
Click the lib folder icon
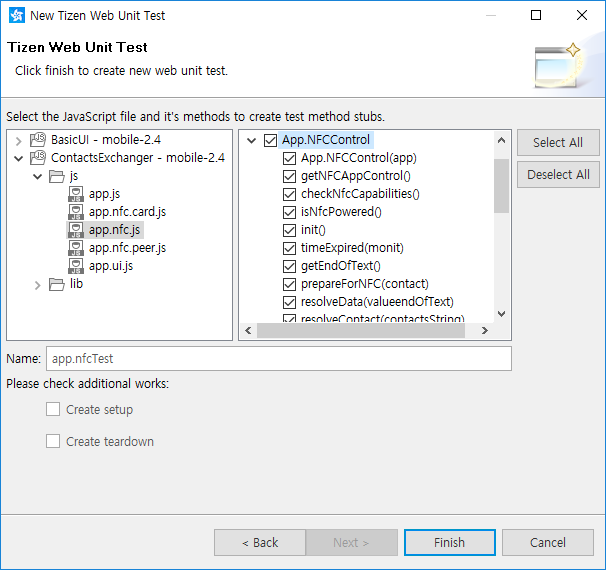point(57,284)
